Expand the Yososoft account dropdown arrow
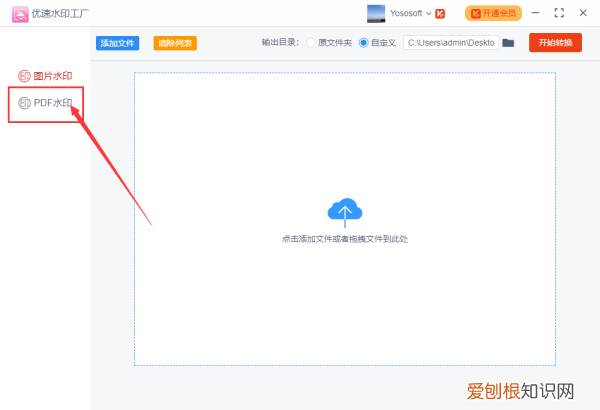 click(x=429, y=14)
